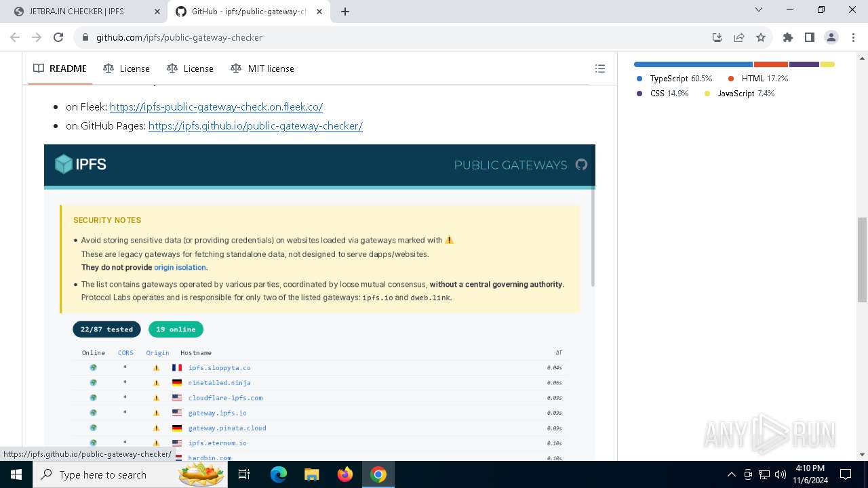
Task: Click the GitHub octocat icon in the preview header
Action: coord(581,164)
